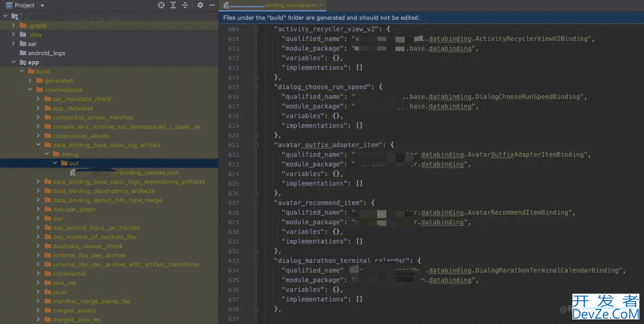Expand the desugar_graph folder
The height and width of the screenshot is (324, 644).
(x=39, y=209)
